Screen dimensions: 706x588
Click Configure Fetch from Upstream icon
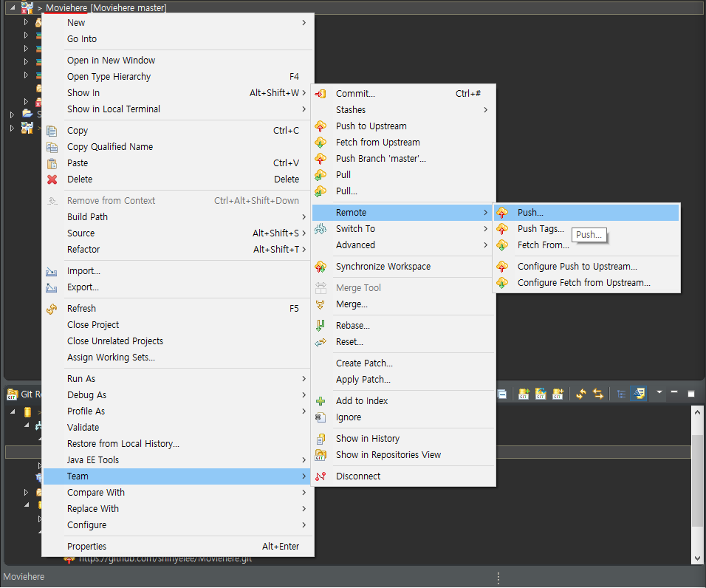coord(502,283)
